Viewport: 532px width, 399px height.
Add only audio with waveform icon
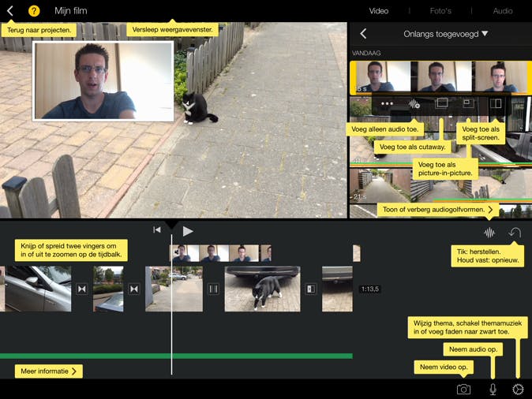pos(414,103)
